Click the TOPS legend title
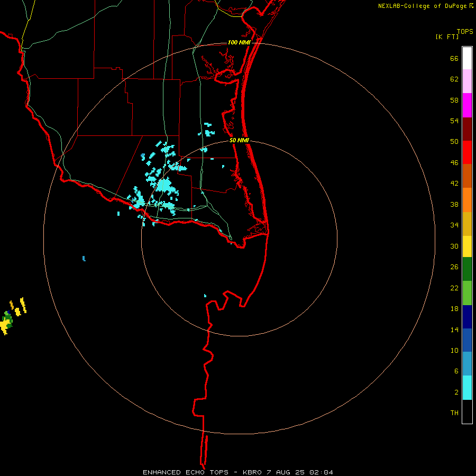476x476 pixels. (x=465, y=31)
